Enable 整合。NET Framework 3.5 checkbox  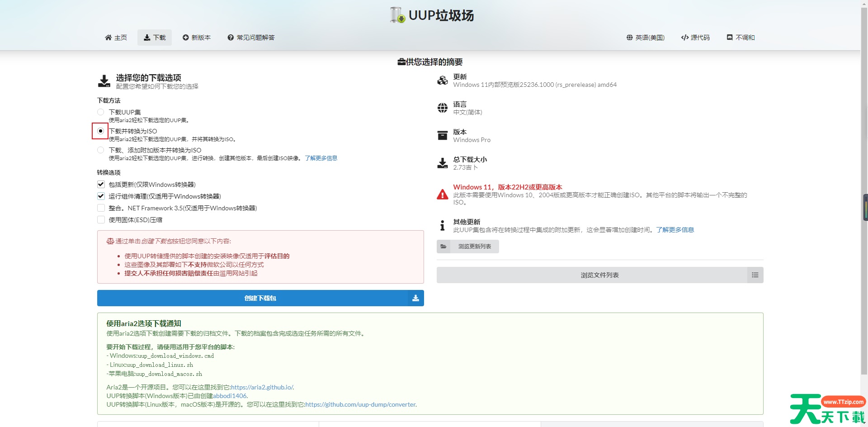pyautogui.click(x=101, y=208)
